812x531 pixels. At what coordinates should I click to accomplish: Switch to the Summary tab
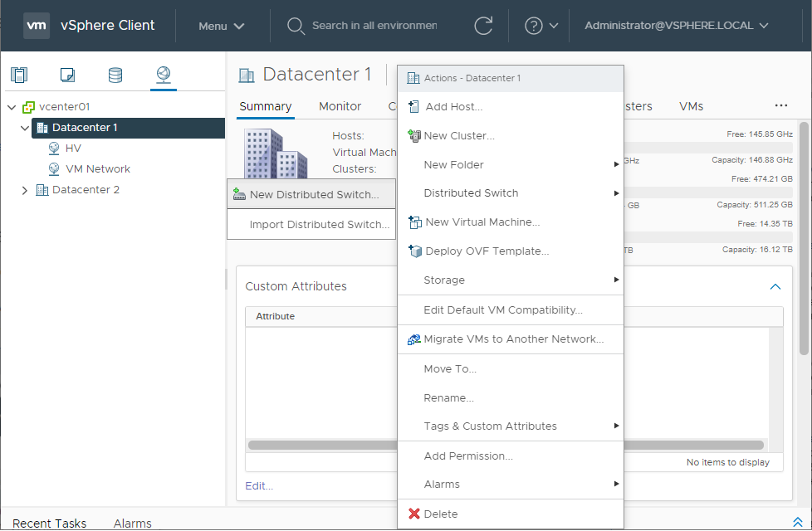(x=265, y=106)
